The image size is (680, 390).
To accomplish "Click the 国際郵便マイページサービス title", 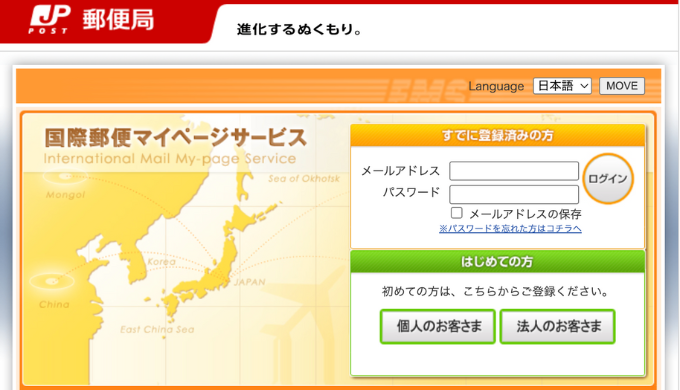I will pos(176,138).
